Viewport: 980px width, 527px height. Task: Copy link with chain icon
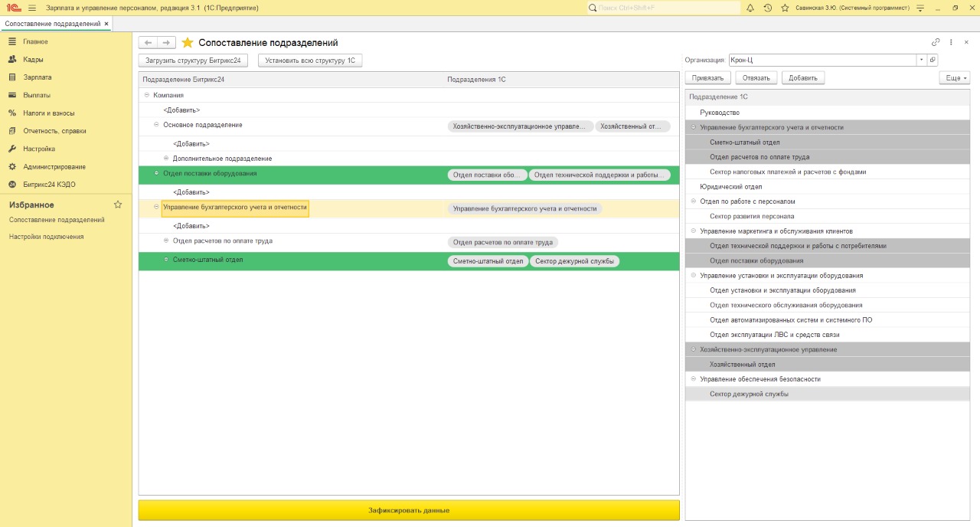coord(936,42)
